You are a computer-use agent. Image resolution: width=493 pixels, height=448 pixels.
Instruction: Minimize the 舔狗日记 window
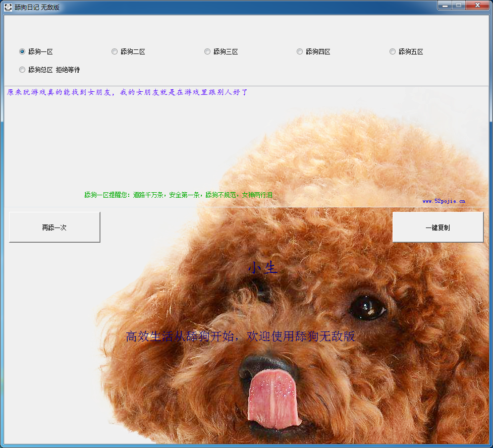click(445, 6)
